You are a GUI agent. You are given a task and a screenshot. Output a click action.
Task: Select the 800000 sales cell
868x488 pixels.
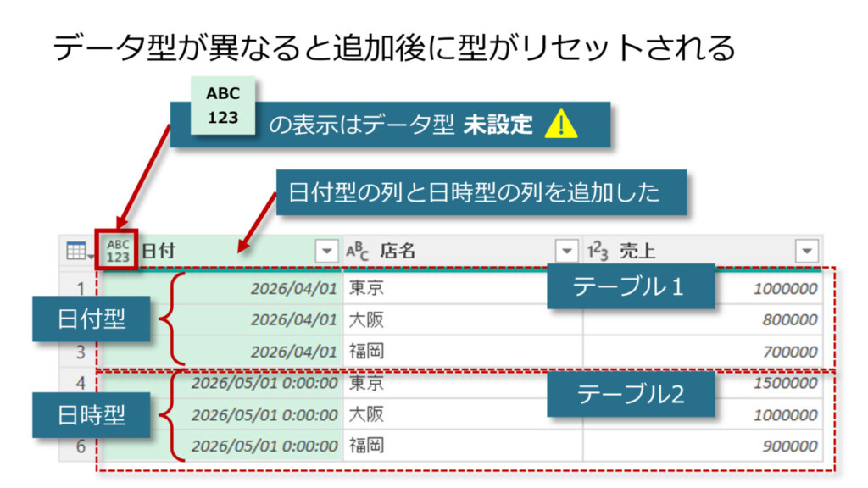(788, 320)
